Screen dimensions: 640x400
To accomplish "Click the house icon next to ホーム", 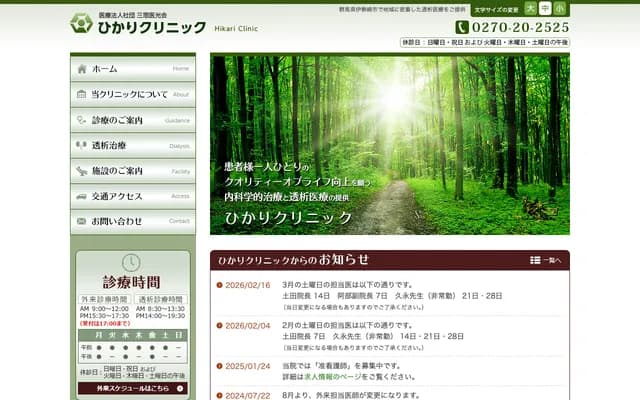I will pyautogui.click(x=82, y=69).
